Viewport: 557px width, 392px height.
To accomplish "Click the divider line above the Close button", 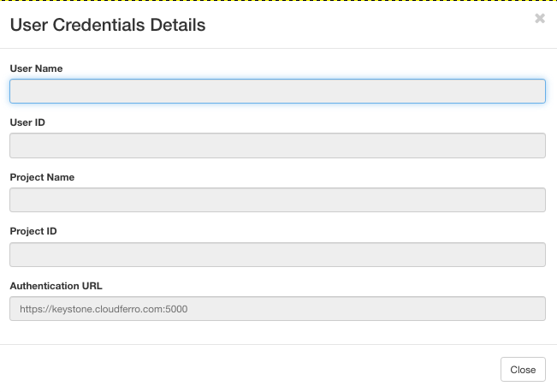I will (278, 345).
